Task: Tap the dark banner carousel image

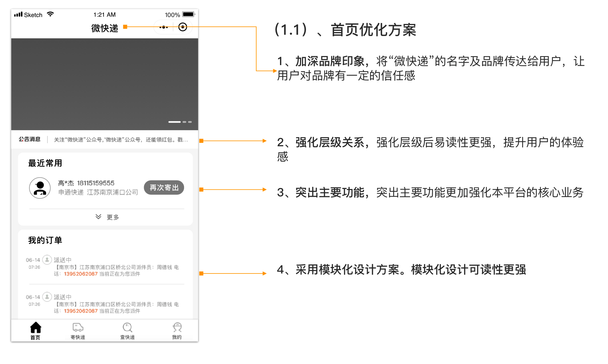Action: pyautogui.click(x=105, y=84)
